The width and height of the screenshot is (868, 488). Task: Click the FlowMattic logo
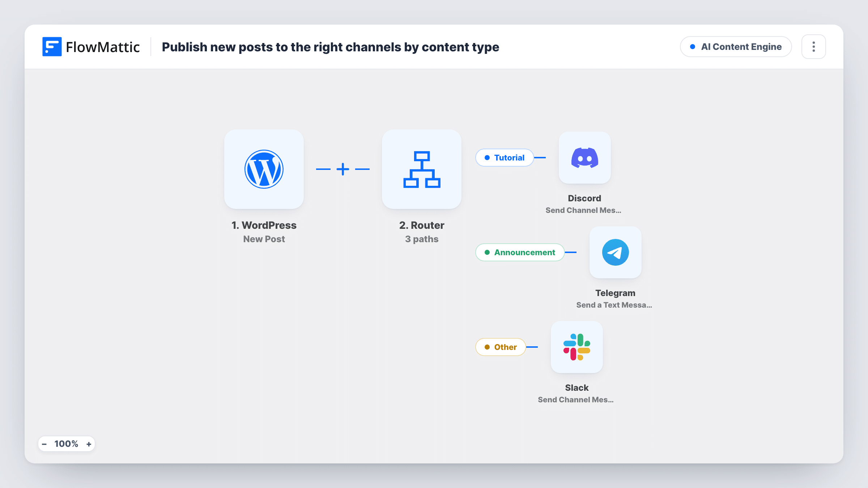[x=91, y=47]
